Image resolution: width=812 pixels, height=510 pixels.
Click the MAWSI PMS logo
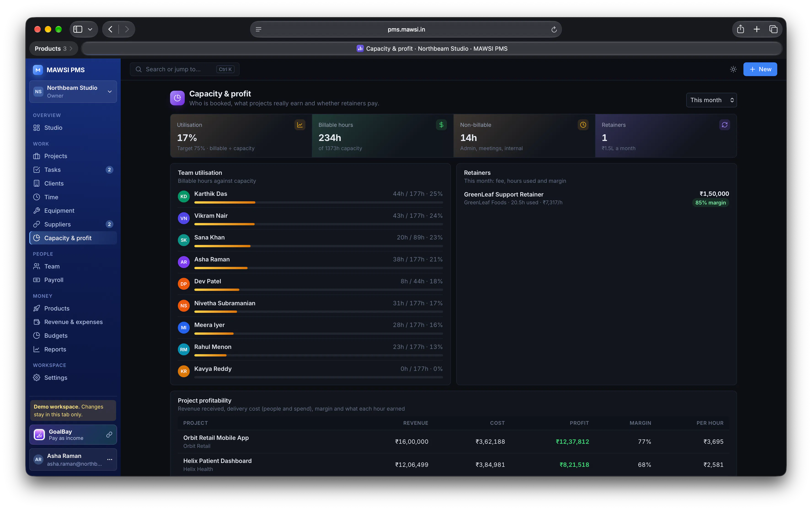pyautogui.click(x=38, y=70)
